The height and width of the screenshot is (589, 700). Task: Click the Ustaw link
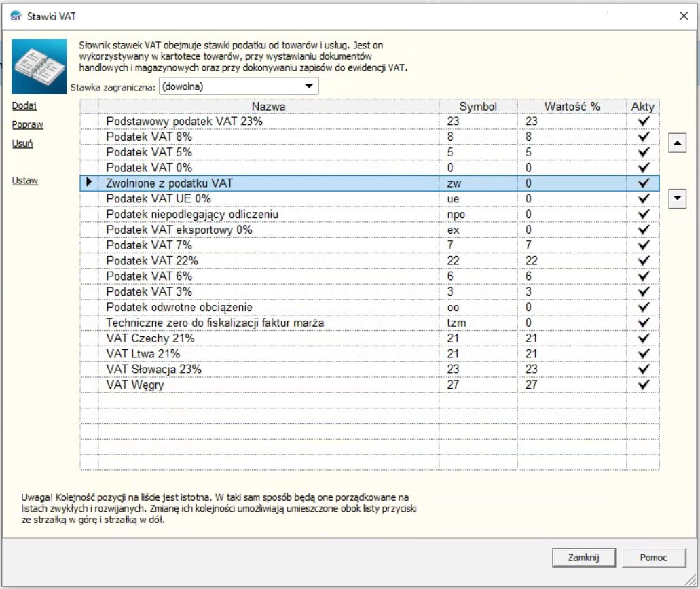tap(24, 181)
